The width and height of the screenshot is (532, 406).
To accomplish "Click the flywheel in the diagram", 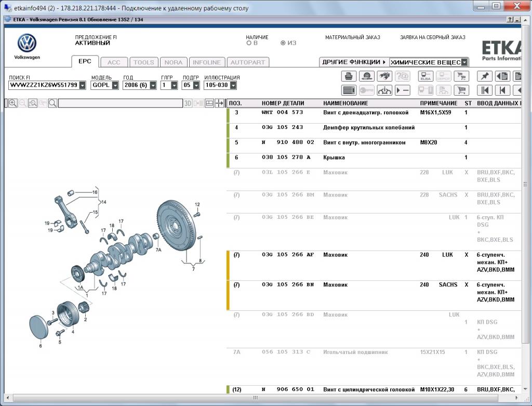I will (178, 226).
